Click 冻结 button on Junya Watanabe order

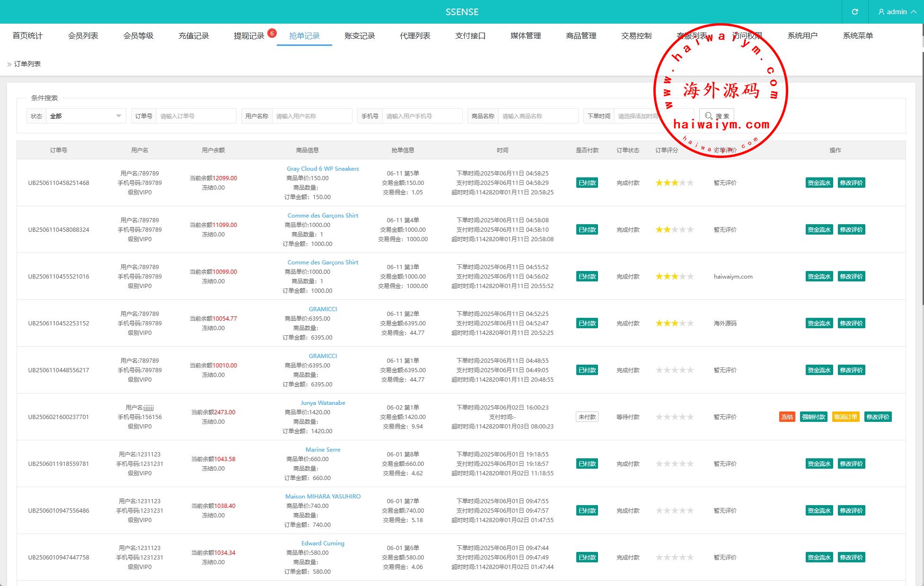click(x=787, y=417)
